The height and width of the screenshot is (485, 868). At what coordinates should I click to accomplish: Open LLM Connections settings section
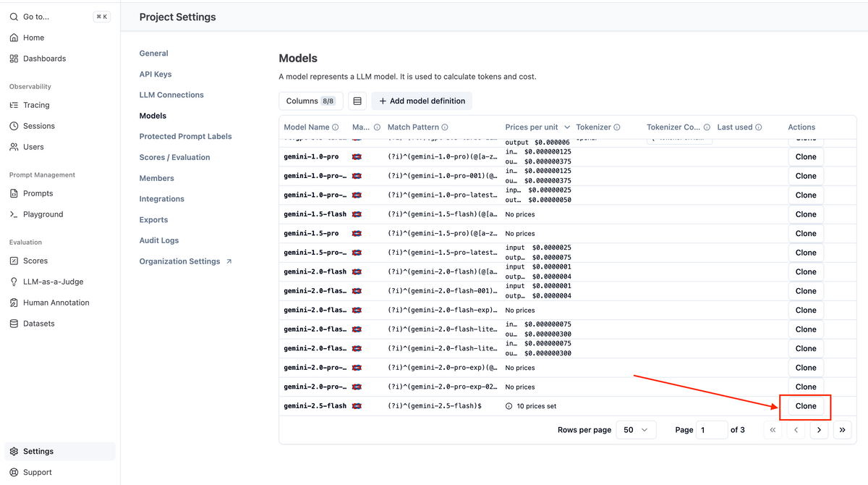(171, 95)
